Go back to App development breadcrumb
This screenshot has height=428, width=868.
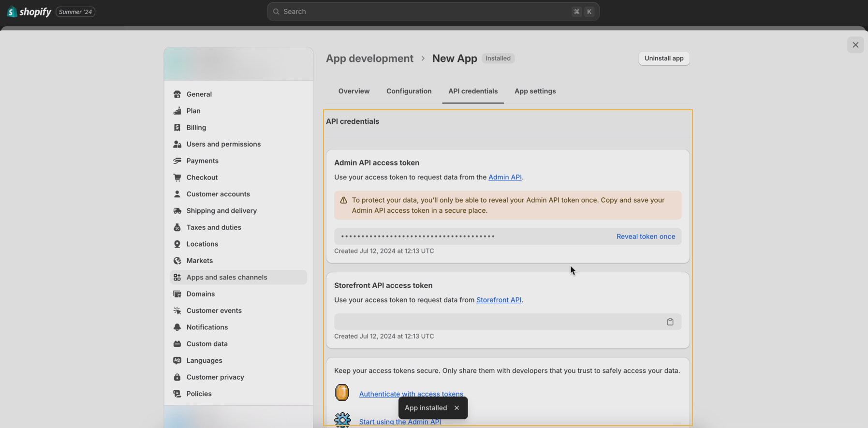(369, 59)
